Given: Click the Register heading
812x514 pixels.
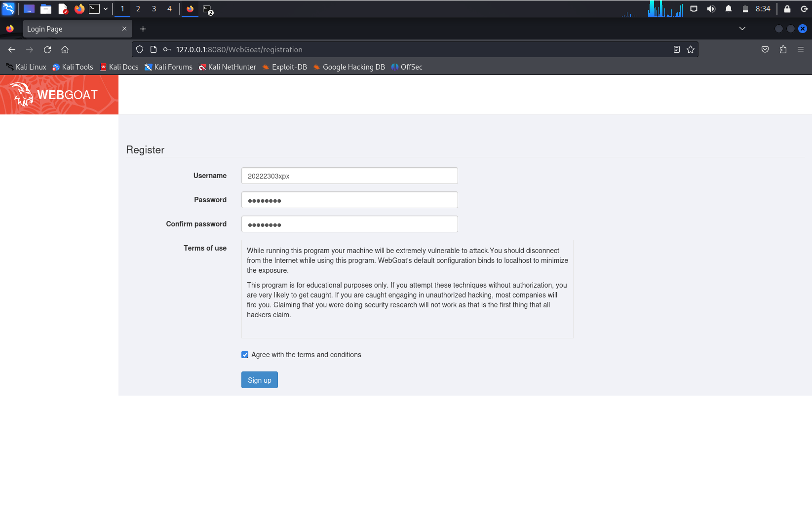Looking at the screenshot, I should (x=145, y=150).
